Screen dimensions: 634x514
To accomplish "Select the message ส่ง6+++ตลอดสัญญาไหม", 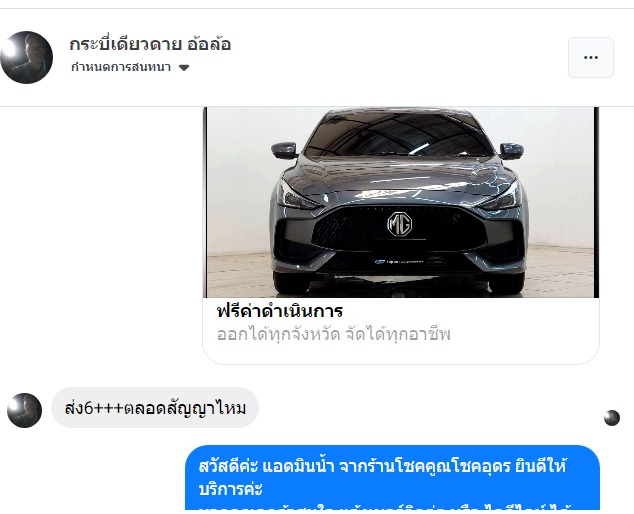I will tap(155, 408).
